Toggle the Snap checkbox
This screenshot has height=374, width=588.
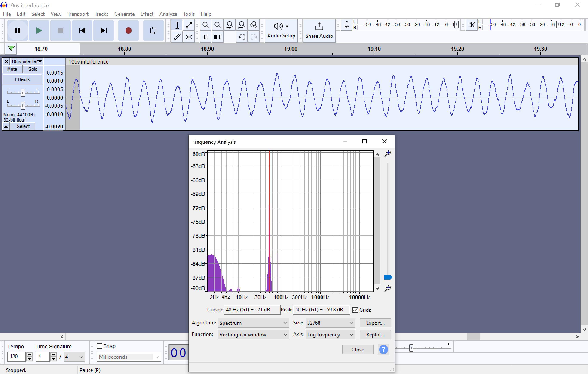tap(99, 346)
